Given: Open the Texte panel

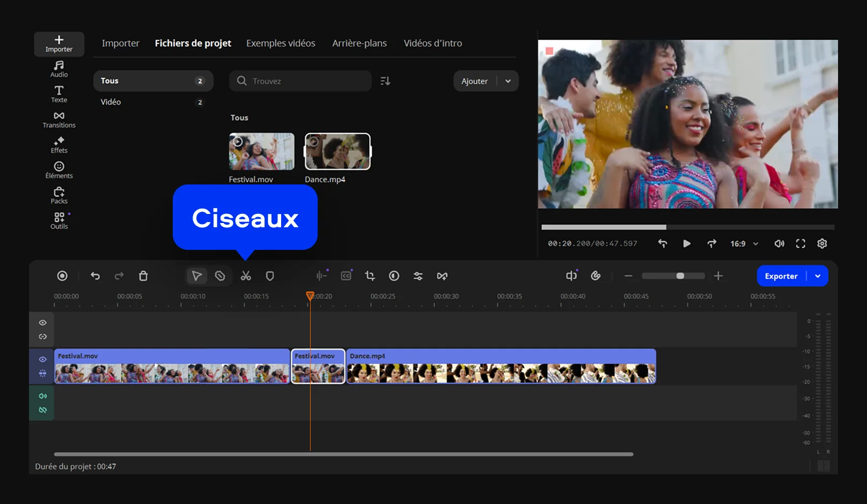Looking at the screenshot, I should 59,94.
